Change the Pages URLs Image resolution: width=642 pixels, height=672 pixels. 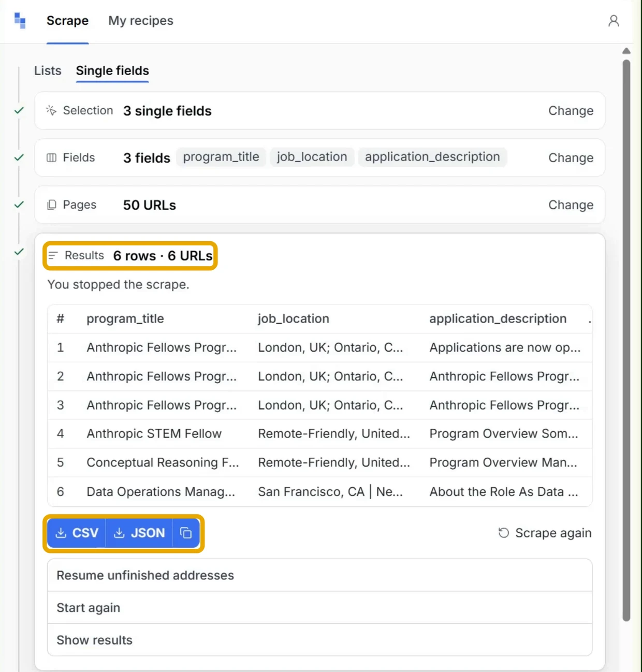coord(571,205)
